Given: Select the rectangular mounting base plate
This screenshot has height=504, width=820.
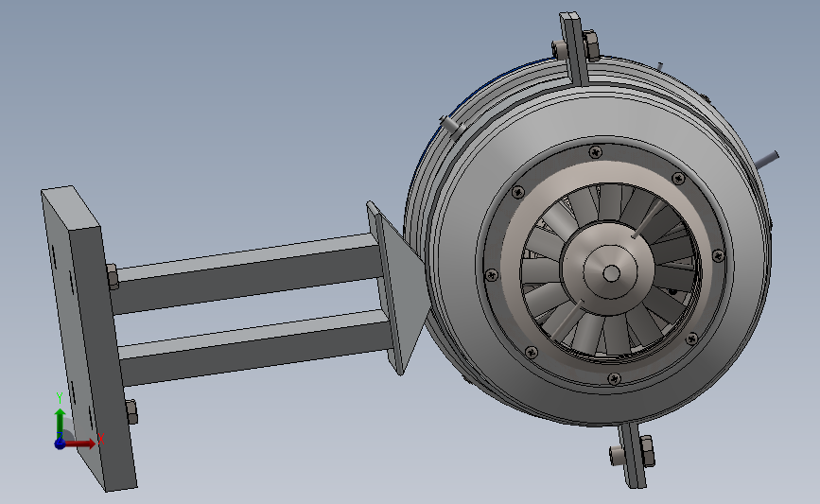Looking at the screenshot, I should coord(88,339).
